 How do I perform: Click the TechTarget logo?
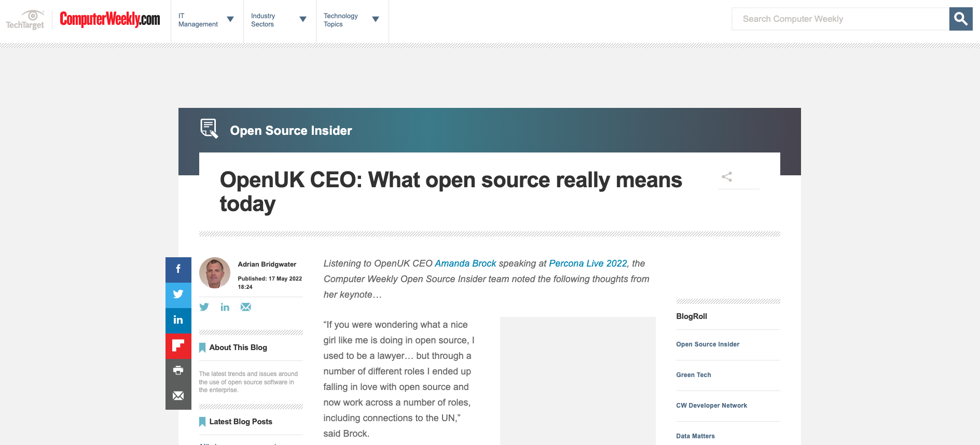pos(25,20)
